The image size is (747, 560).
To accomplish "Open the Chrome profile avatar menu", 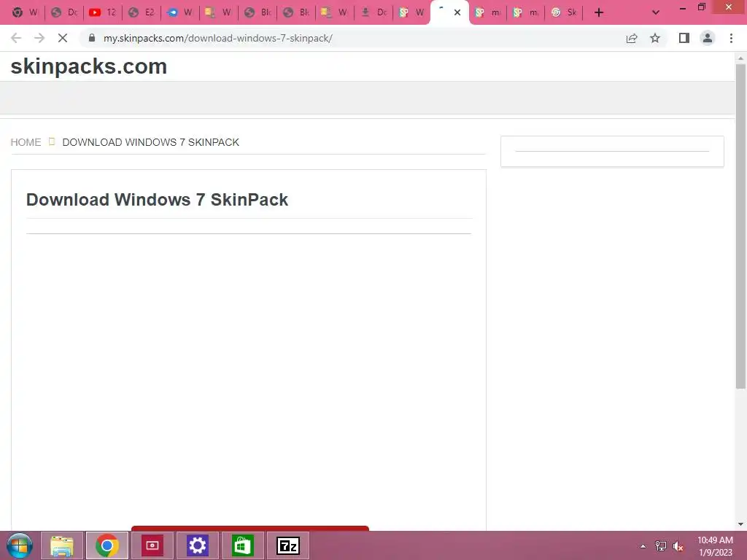I will coord(708,38).
